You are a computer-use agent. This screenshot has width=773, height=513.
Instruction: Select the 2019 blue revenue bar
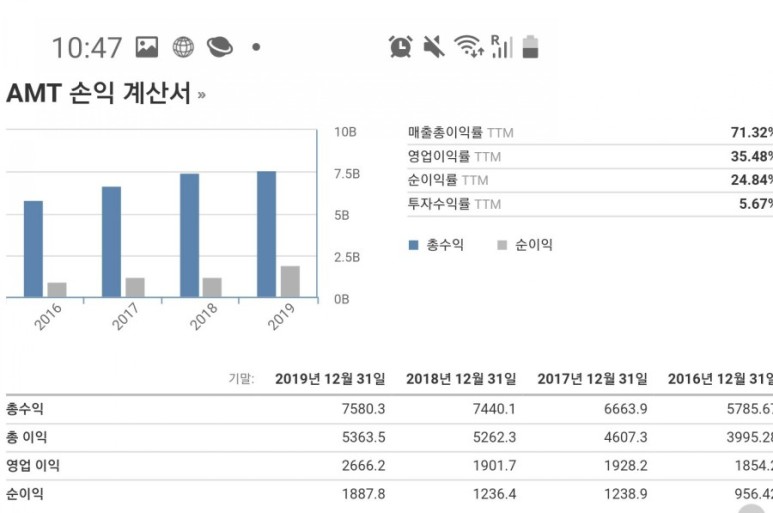pos(267,234)
